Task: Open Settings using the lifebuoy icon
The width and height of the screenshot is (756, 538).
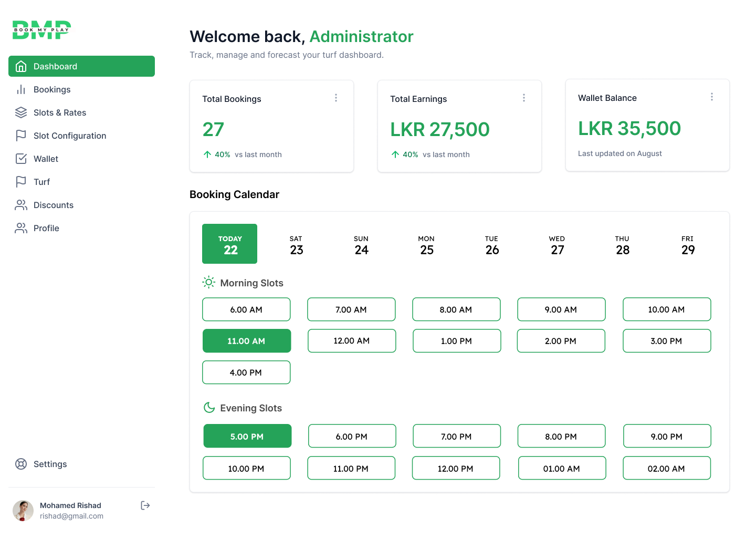Action: [x=21, y=464]
